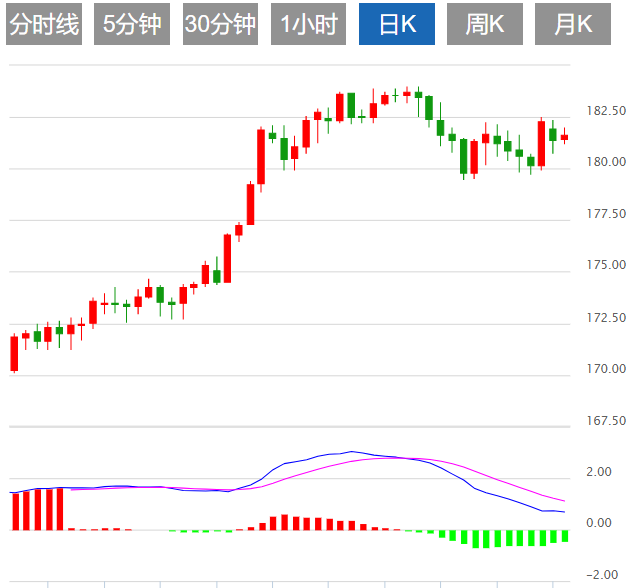This screenshot has height=588, width=641.
Task: Switch to the 周K weekly chart
Action: (x=485, y=24)
